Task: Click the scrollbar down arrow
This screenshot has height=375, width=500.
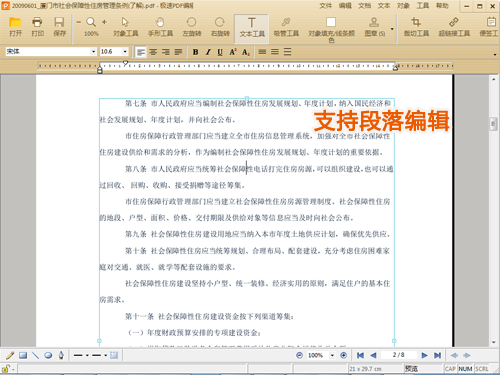Action: click(x=494, y=342)
